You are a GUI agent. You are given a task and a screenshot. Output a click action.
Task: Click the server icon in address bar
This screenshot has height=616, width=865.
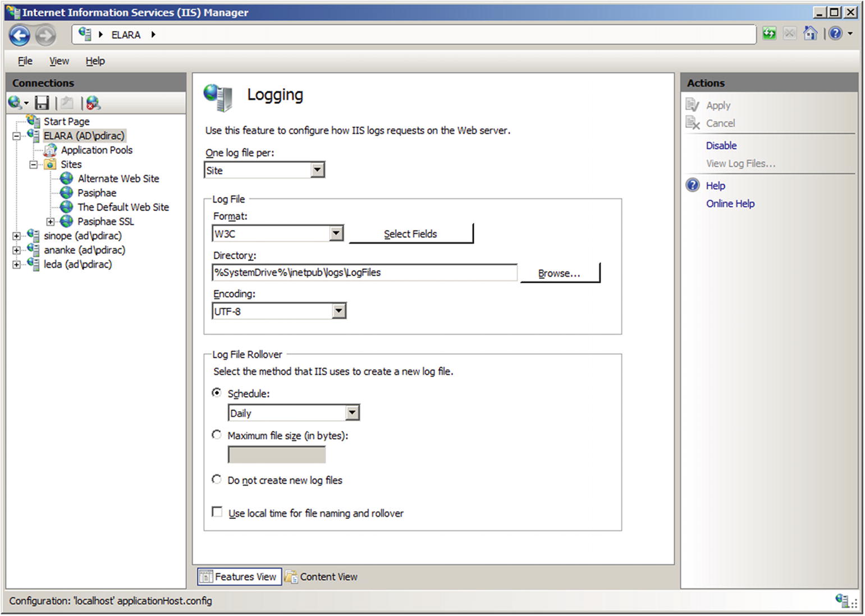pos(85,34)
